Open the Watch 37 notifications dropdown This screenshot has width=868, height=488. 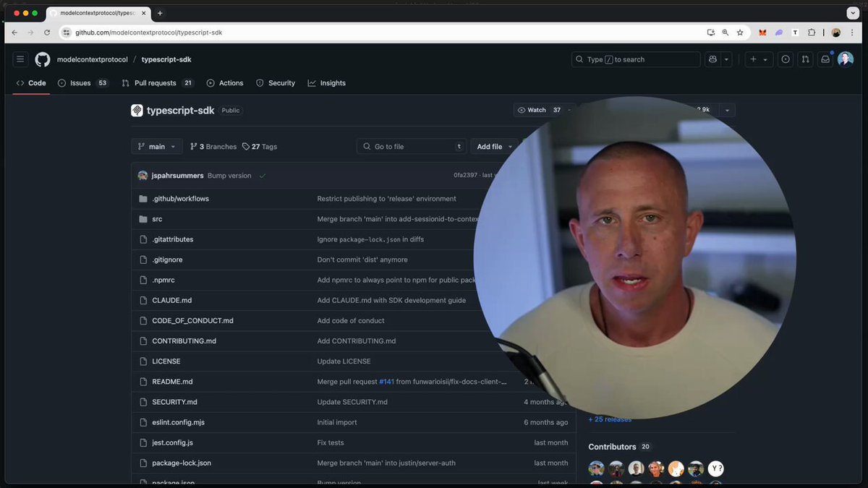(x=540, y=110)
